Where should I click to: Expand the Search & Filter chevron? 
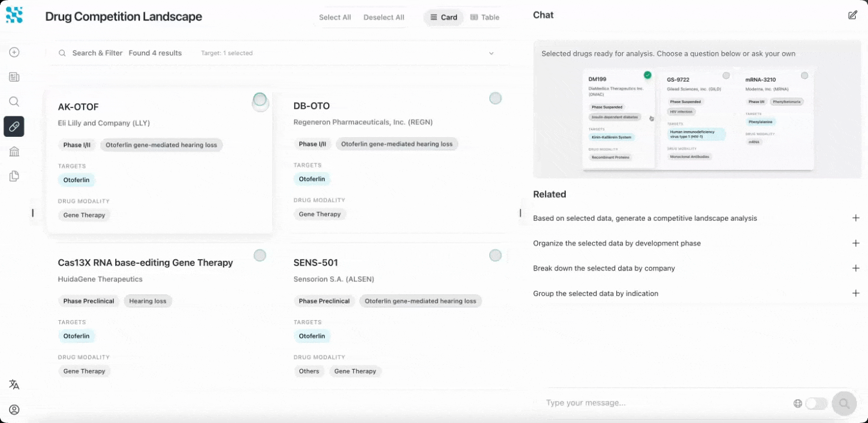coord(491,53)
